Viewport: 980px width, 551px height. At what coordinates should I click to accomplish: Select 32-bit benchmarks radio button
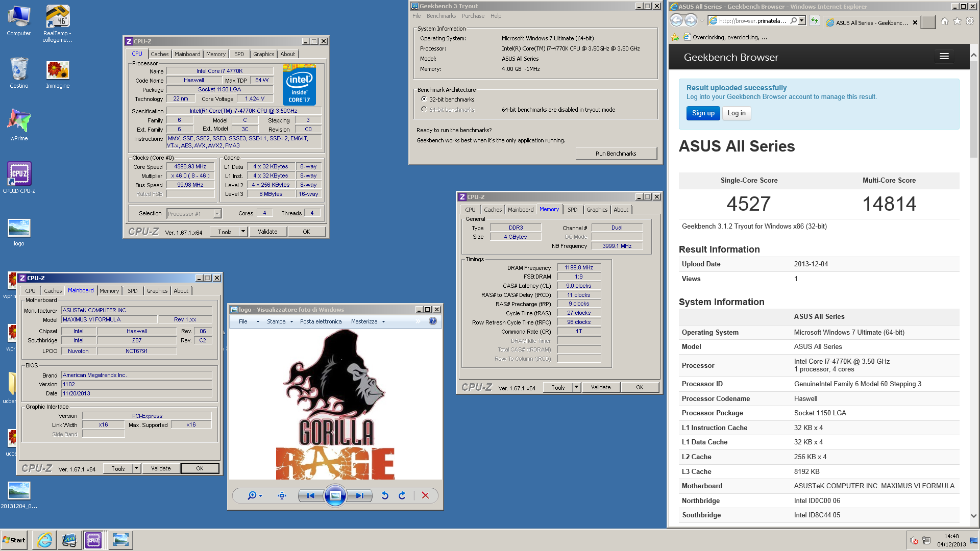tap(424, 99)
